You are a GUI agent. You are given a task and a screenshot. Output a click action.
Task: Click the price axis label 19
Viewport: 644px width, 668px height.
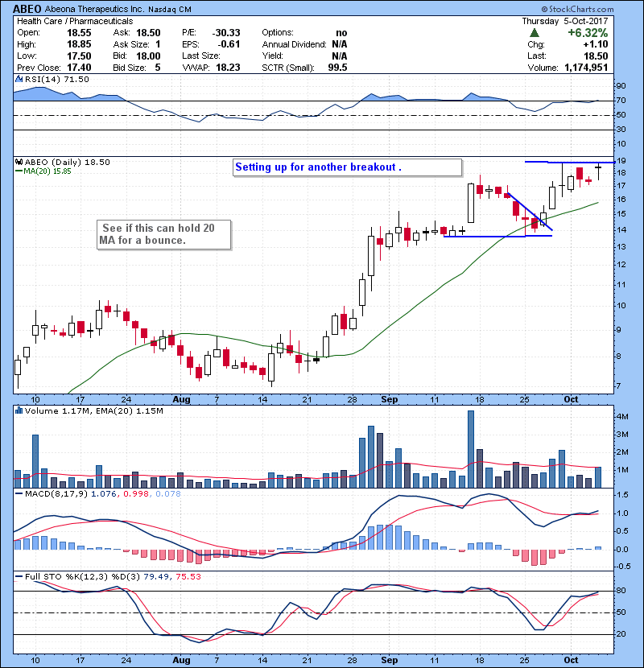point(621,161)
